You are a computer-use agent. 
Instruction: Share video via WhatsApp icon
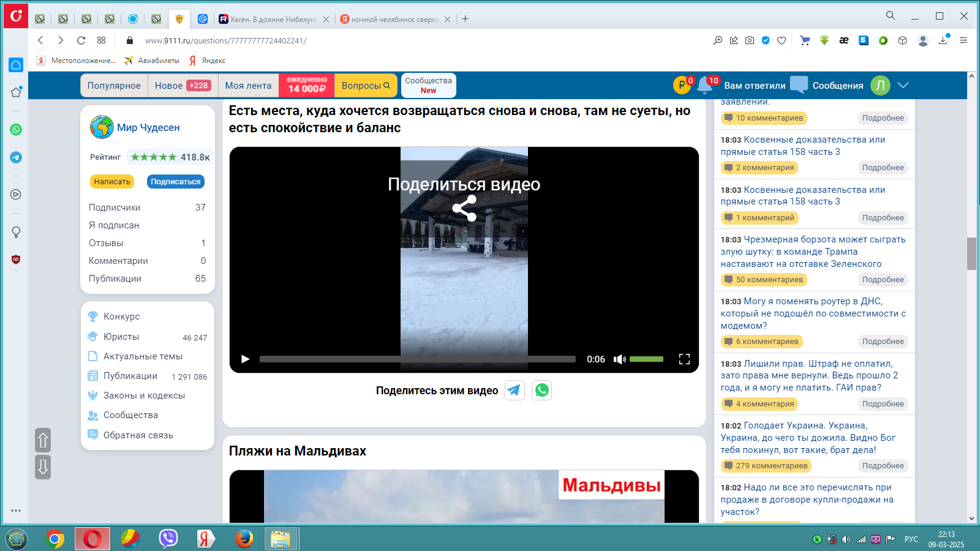tap(541, 390)
